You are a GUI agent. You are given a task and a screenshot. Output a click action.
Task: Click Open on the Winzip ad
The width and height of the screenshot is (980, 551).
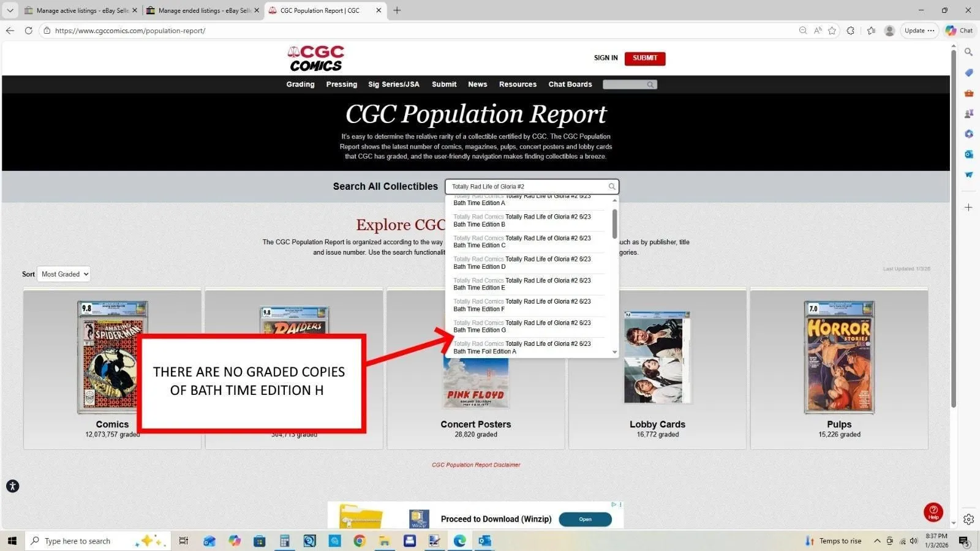(585, 519)
